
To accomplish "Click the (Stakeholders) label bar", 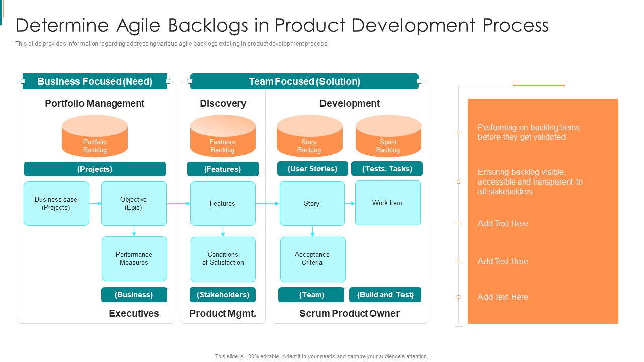I will pyautogui.click(x=223, y=295).
